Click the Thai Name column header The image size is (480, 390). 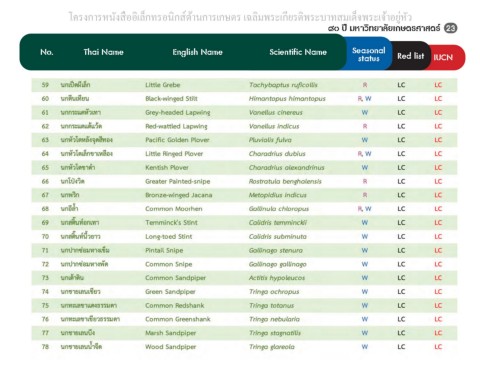103,52
